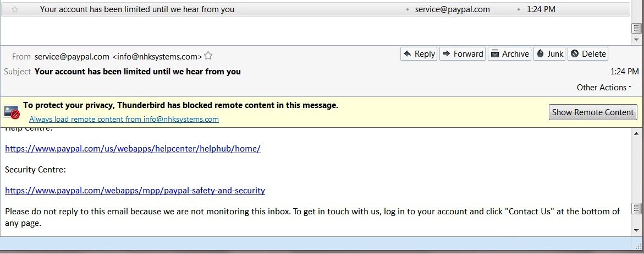The image size is (644, 254).
Task: Open the Other Actions dropdown
Action: click(604, 88)
